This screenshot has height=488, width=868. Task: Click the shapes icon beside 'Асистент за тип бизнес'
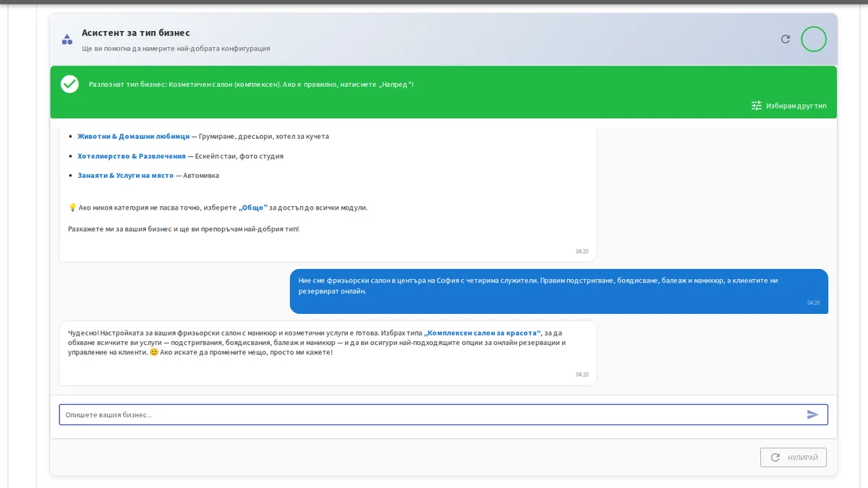67,39
